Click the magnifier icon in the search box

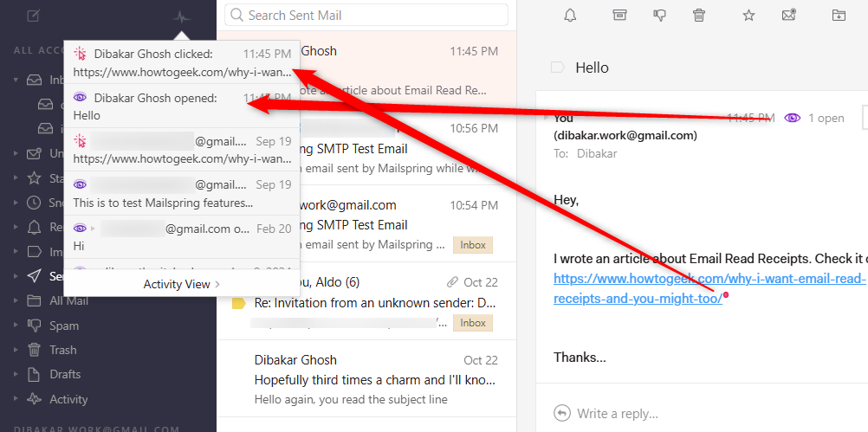coord(237,15)
